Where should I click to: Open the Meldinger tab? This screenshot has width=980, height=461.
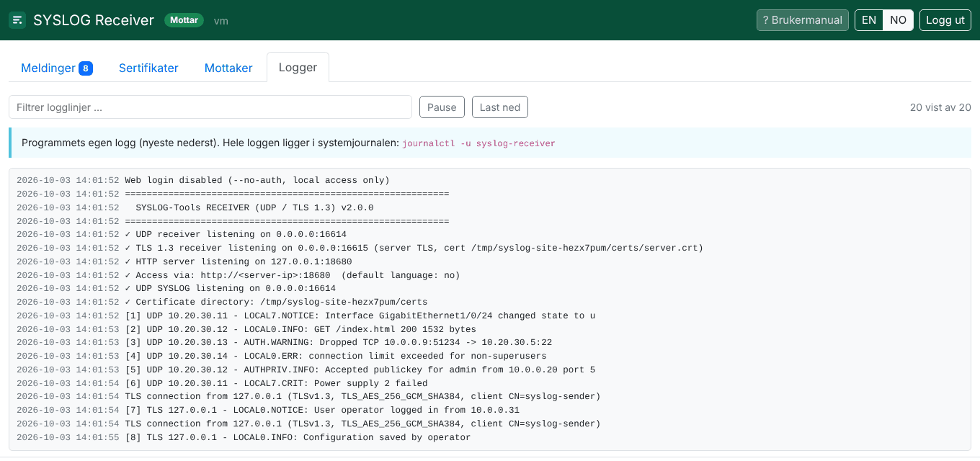click(56, 68)
